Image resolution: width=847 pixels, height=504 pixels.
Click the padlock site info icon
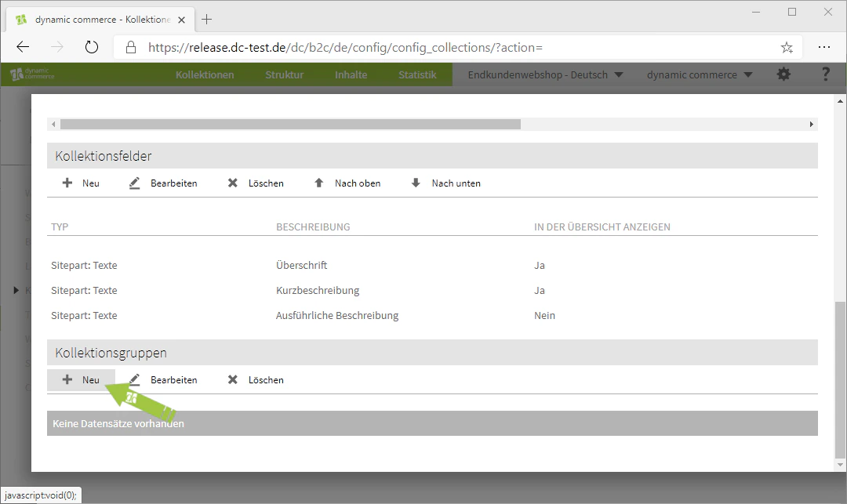click(x=131, y=48)
